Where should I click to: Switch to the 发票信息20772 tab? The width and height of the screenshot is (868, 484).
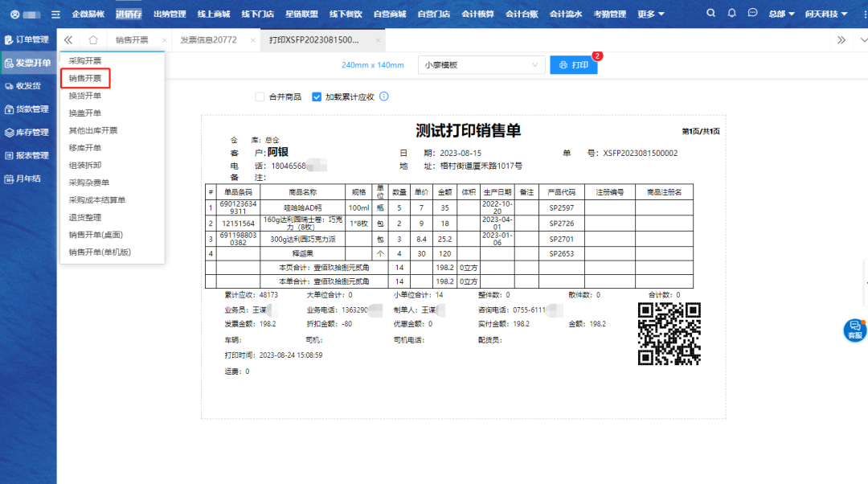click(x=208, y=40)
